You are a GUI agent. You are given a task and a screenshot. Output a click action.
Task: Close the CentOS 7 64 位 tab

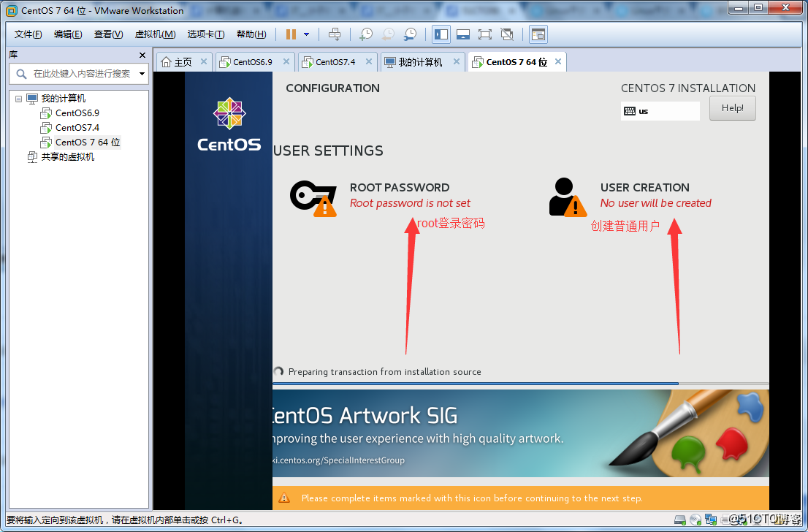pyautogui.click(x=557, y=61)
